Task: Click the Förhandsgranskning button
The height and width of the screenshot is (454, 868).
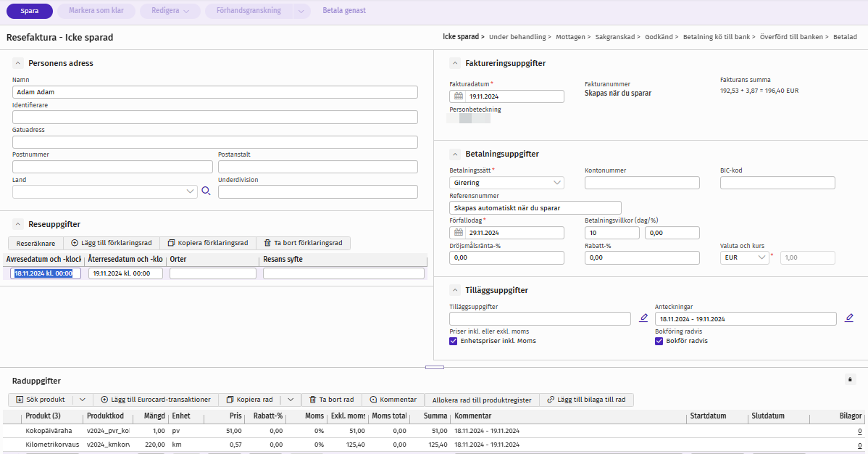Action: tap(249, 11)
